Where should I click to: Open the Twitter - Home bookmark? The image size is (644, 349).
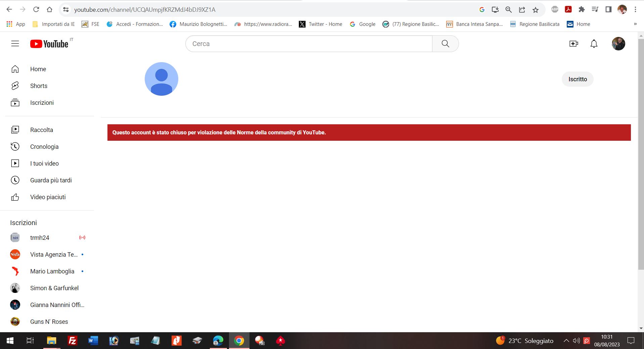coord(321,24)
